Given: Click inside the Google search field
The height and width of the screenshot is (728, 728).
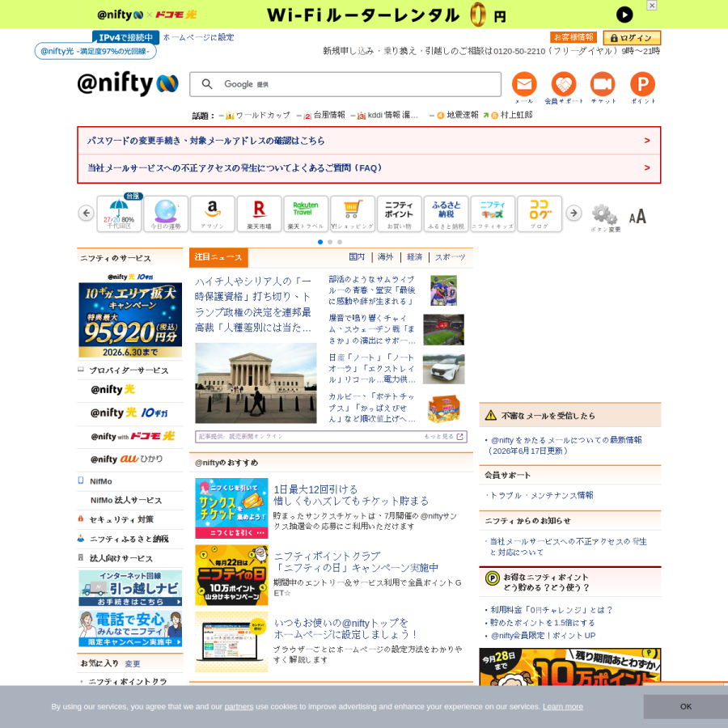Looking at the screenshot, I should coord(345,84).
